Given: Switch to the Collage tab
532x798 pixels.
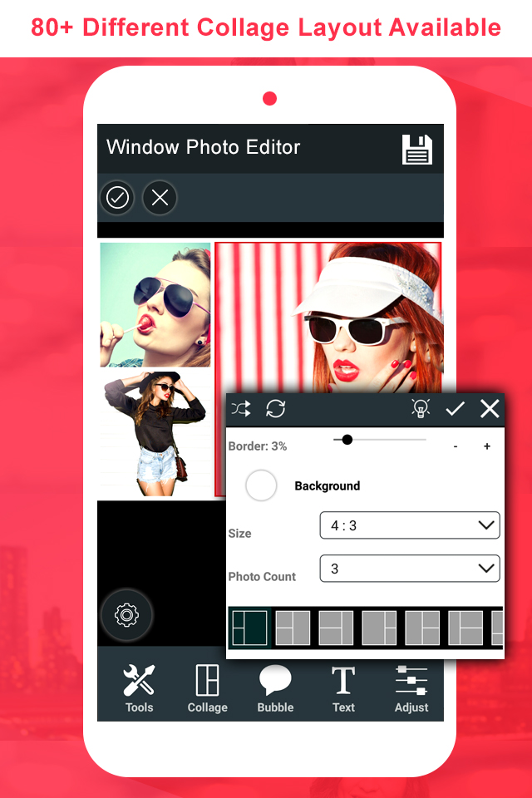Looking at the screenshot, I should (x=207, y=688).
